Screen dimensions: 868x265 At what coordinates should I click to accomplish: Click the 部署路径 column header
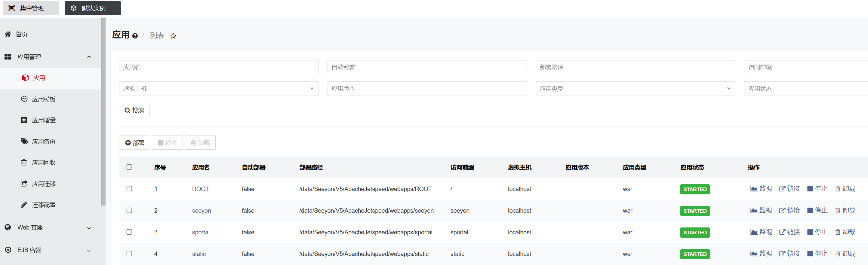pos(311,167)
